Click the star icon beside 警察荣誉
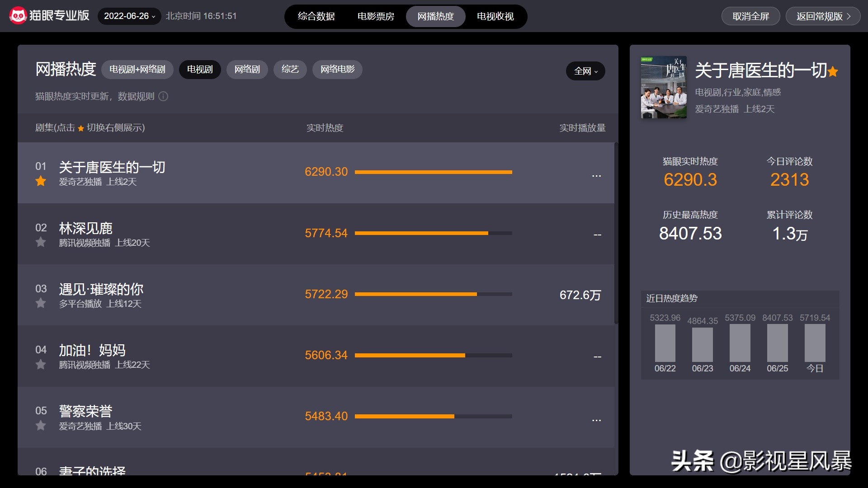 point(41,426)
